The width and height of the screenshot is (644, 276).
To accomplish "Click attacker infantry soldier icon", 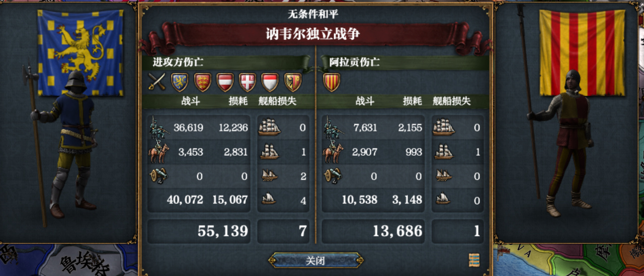I will coord(158,127).
